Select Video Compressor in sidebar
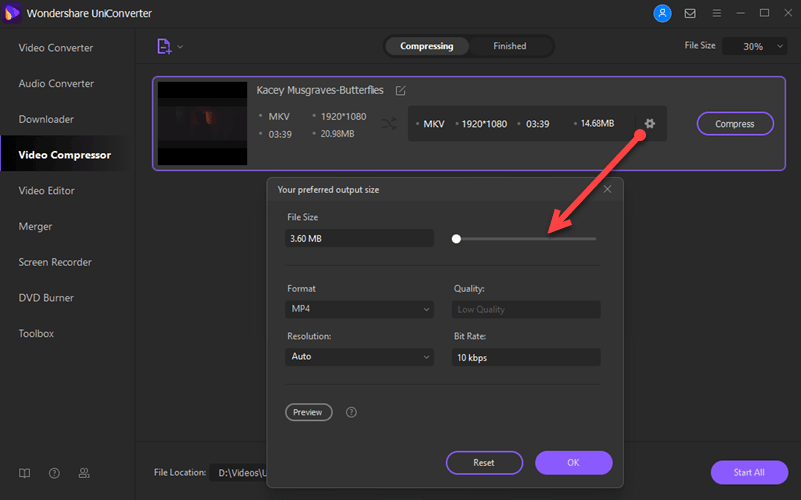This screenshot has height=500, width=801. tap(64, 155)
